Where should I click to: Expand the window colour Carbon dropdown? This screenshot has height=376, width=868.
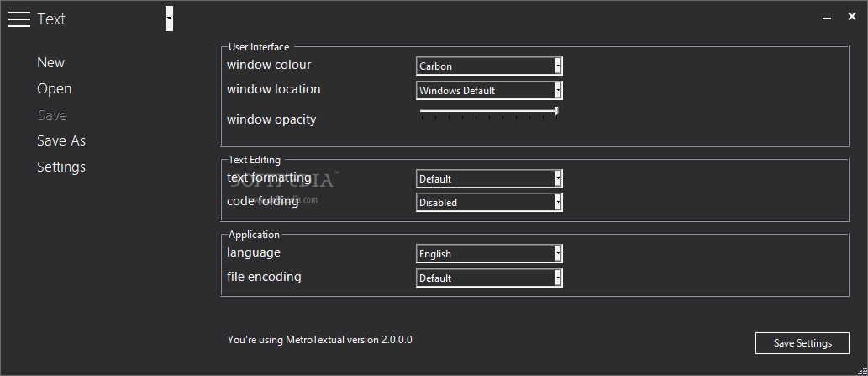[489, 66]
